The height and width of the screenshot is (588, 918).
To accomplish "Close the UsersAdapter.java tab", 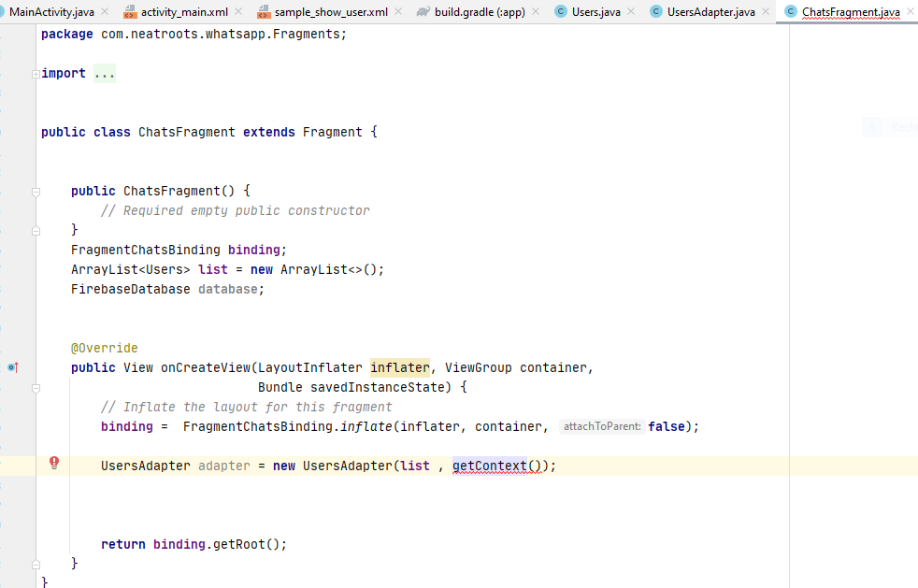I will click(x=766, y=11).
